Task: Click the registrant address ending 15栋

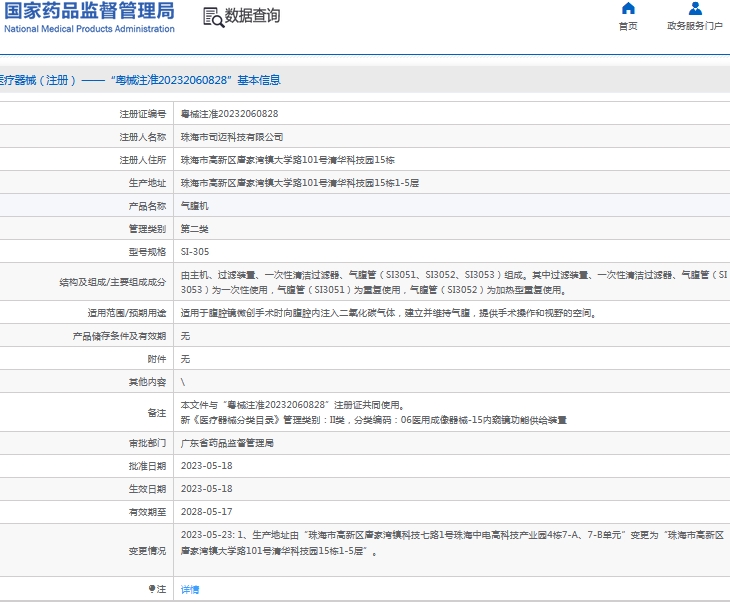Action: (x=288, y=160)
